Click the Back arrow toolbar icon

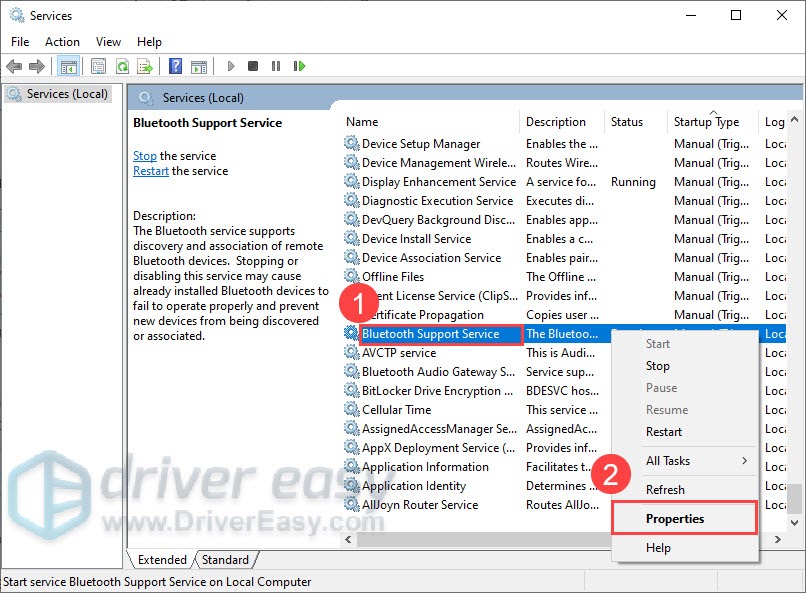(x=14, y=66)
